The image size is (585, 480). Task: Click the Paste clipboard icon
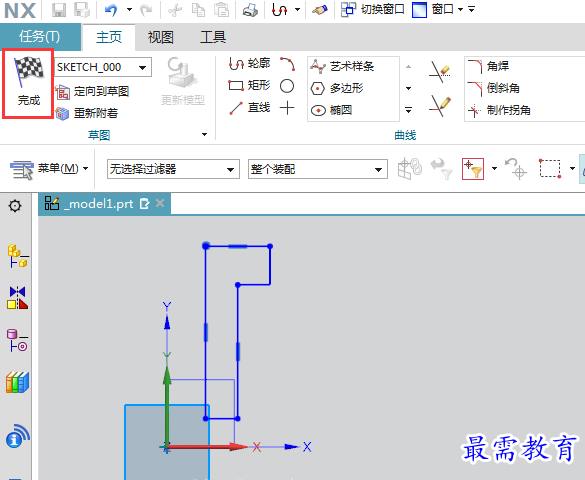tap(221, 10)
